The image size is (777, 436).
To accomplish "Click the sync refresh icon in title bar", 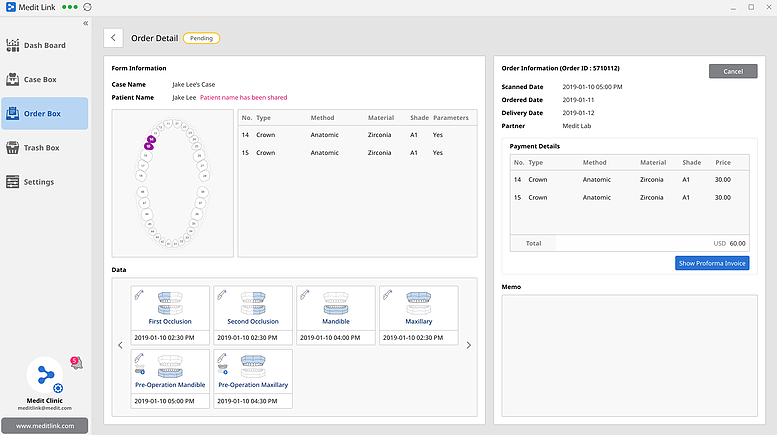I will coord(87,7).
